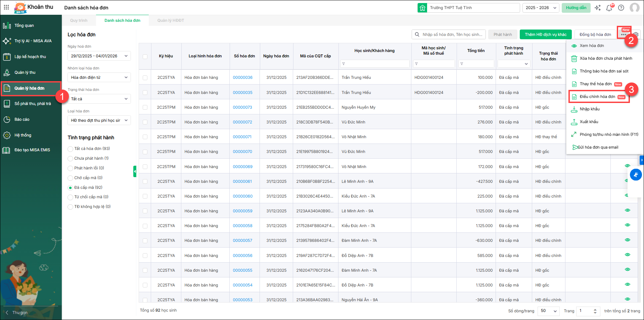Toggle the select-all header checkbox

pos(145,56)
